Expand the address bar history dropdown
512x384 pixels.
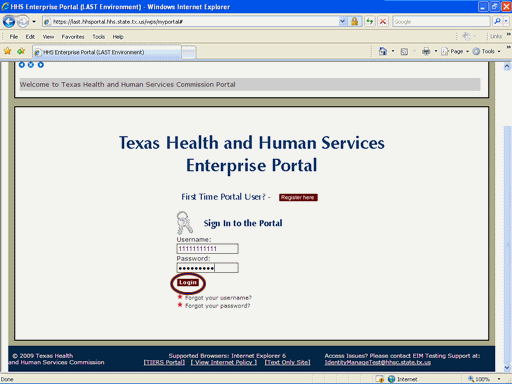[342, 22]
